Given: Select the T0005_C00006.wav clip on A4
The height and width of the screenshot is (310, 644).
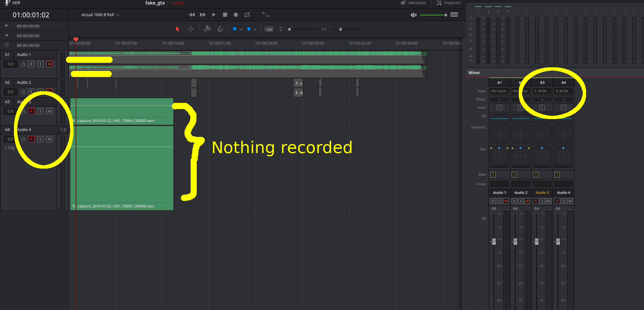Looking at the screenshot, I should point(122,168).
